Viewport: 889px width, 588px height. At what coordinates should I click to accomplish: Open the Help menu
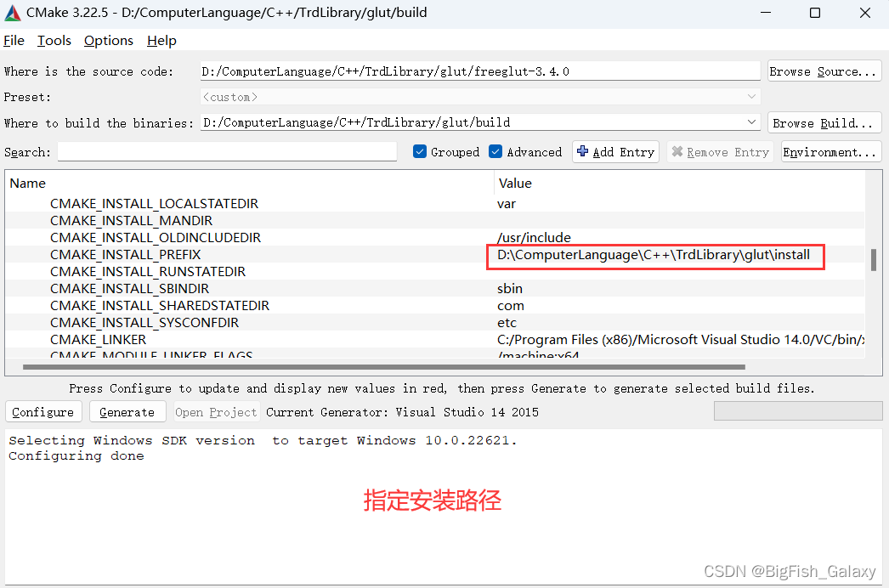click(x=161, y=40)
